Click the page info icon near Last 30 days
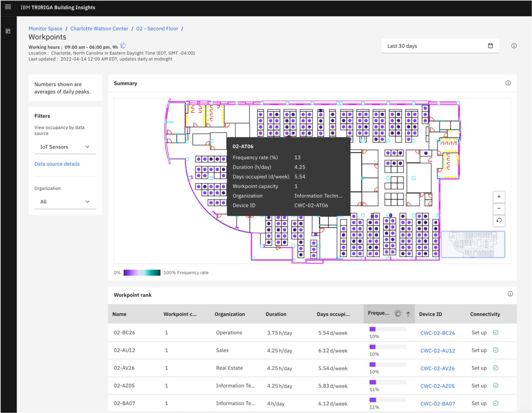The width and height of the screenshot is (532, 413). point(514,45)
